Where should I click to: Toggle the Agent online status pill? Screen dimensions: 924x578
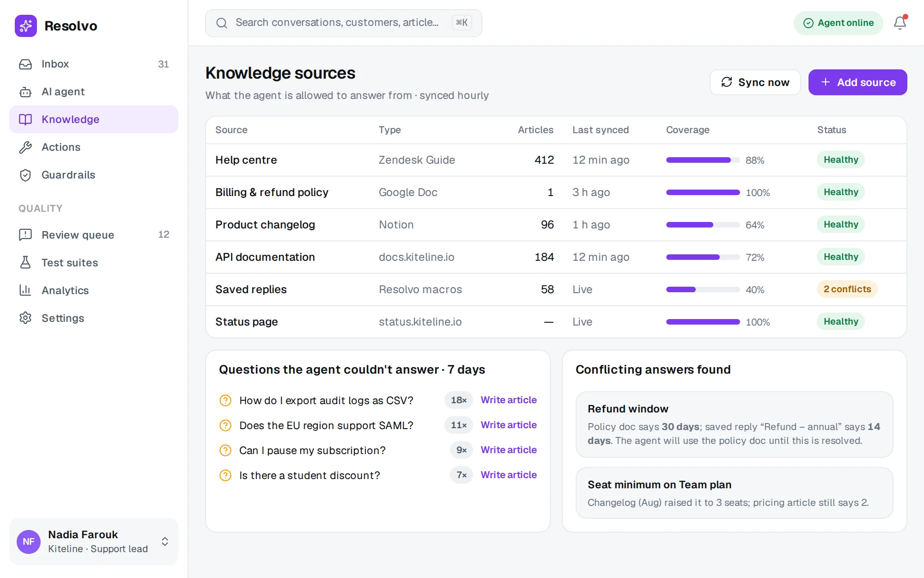[839, 23]
